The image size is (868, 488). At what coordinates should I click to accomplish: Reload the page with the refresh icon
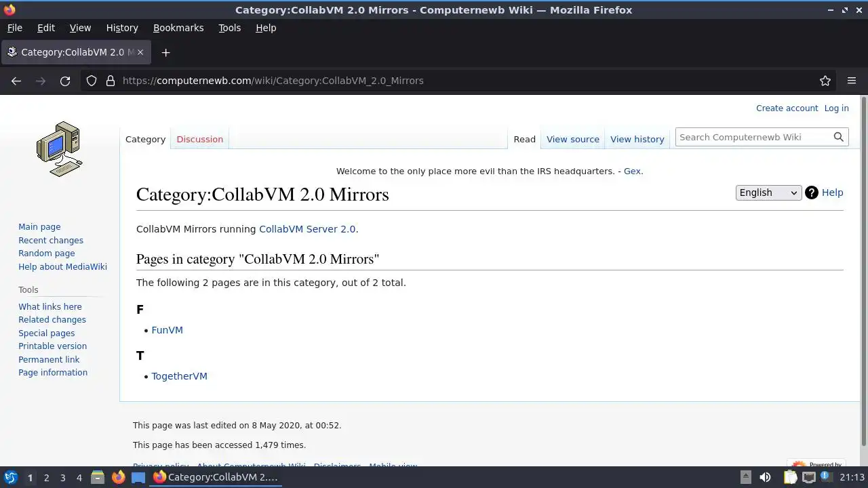(x=65, y=81)
